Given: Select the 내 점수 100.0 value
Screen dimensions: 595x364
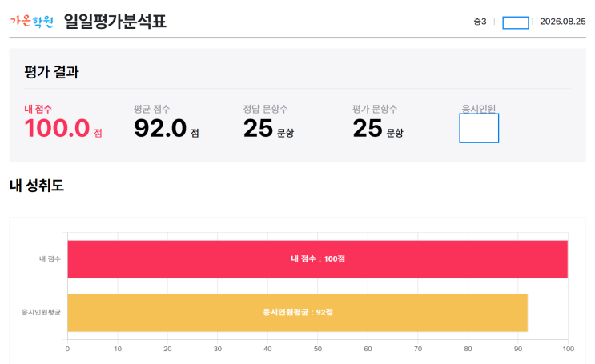Looking at the screenshot, I should (57, 128).
